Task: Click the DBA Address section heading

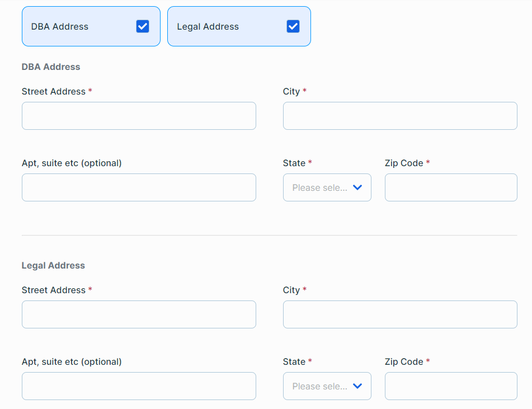Action: pyautogui.click(x=51, y=67)
